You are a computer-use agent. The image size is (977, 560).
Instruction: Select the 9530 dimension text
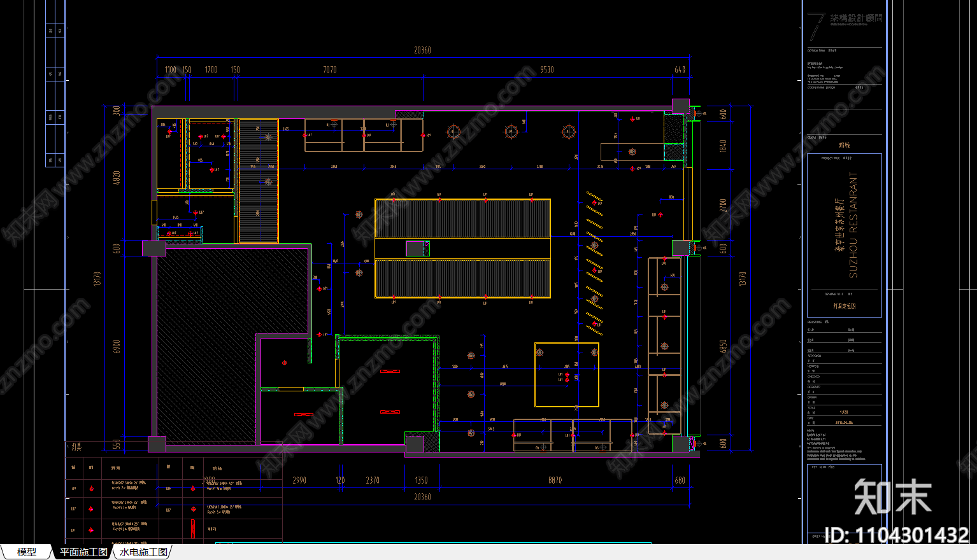[x=547, y=69]
